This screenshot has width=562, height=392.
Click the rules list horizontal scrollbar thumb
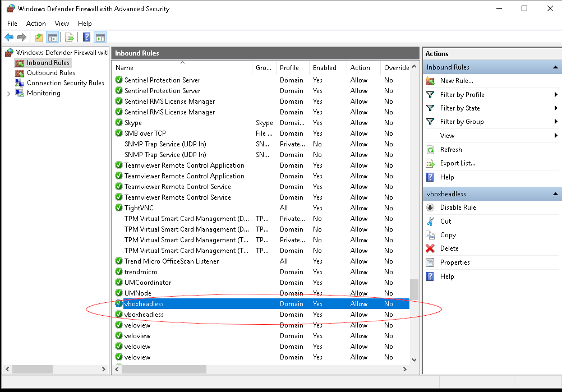[164, 369]
